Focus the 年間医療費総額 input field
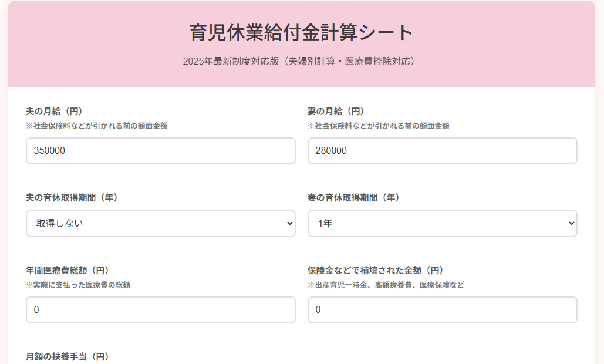Screen dimensions: 604x364 [x=160, y=310]
